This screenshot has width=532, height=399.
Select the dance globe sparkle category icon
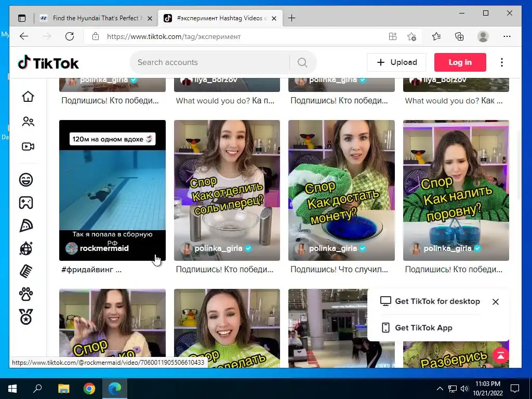click(26, 248)
